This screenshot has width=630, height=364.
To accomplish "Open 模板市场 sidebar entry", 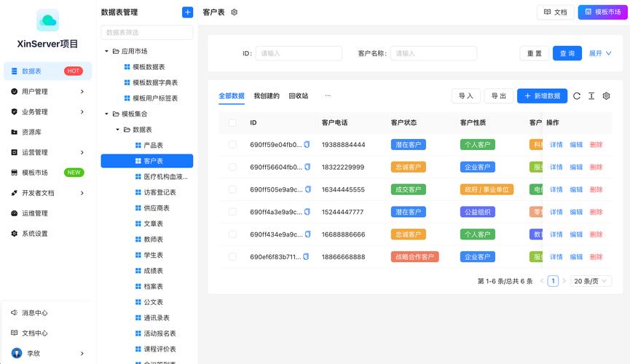I will 48,173.
